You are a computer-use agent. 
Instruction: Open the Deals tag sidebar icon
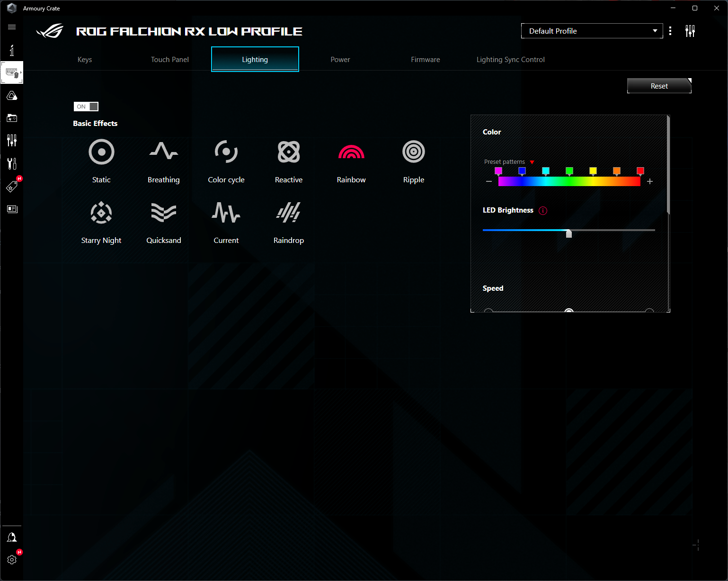12,186
